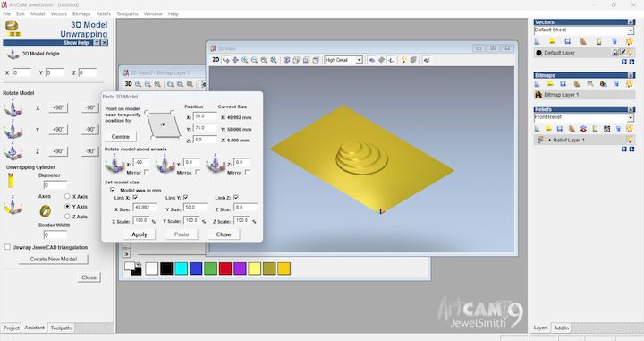
Task: Click Apply in Paste 3D Model dialog
Action: 140,234
